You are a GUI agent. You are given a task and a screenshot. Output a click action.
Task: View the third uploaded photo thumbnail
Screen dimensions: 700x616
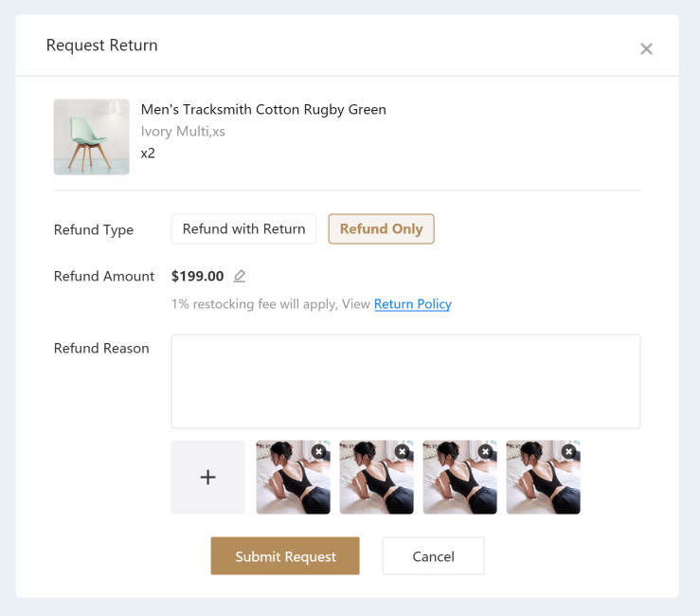click(x=456, y=485)
